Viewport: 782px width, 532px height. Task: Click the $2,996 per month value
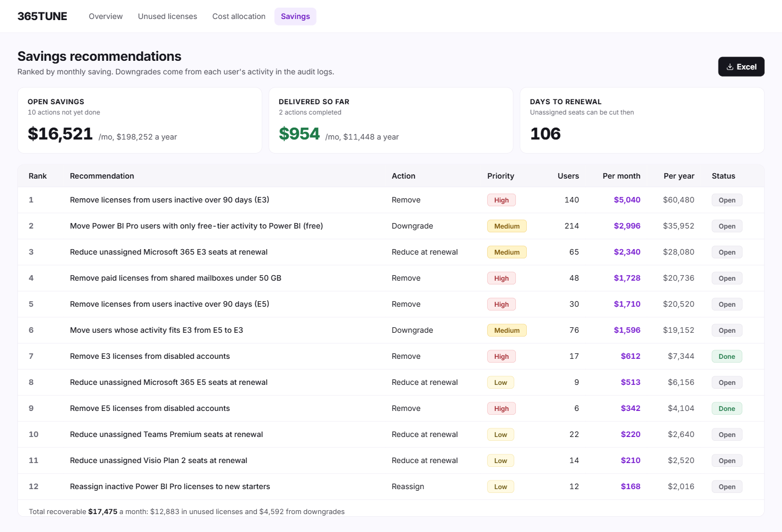click(627, 226)
